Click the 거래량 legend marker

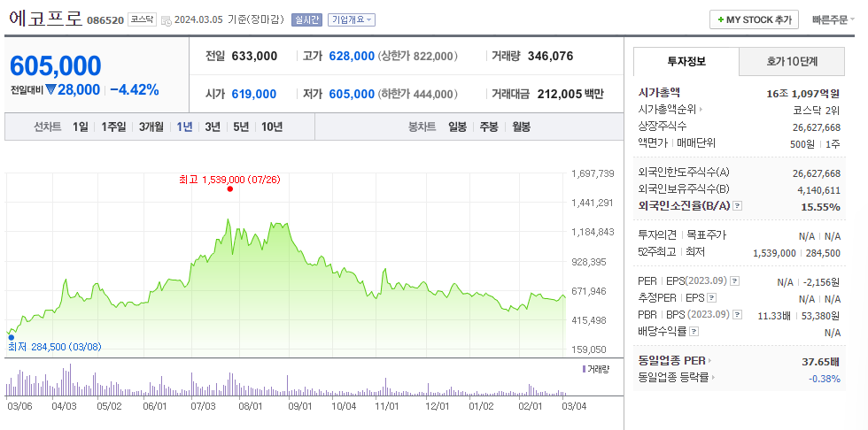click(x=584, y=369)
